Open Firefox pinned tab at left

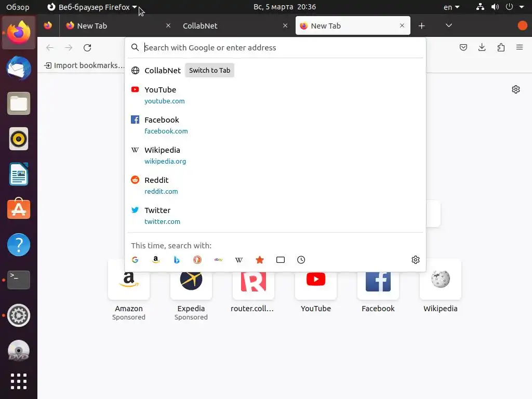click(x=48, y=25)
